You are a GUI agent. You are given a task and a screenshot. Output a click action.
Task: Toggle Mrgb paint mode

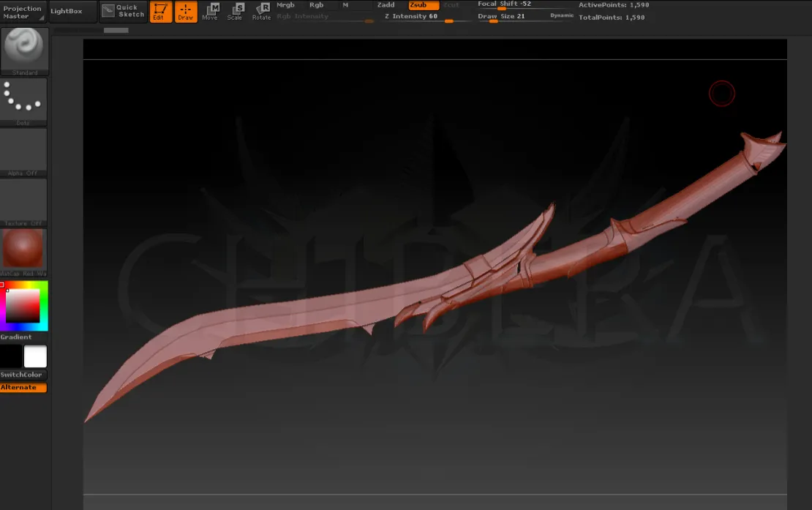[285, 5]
